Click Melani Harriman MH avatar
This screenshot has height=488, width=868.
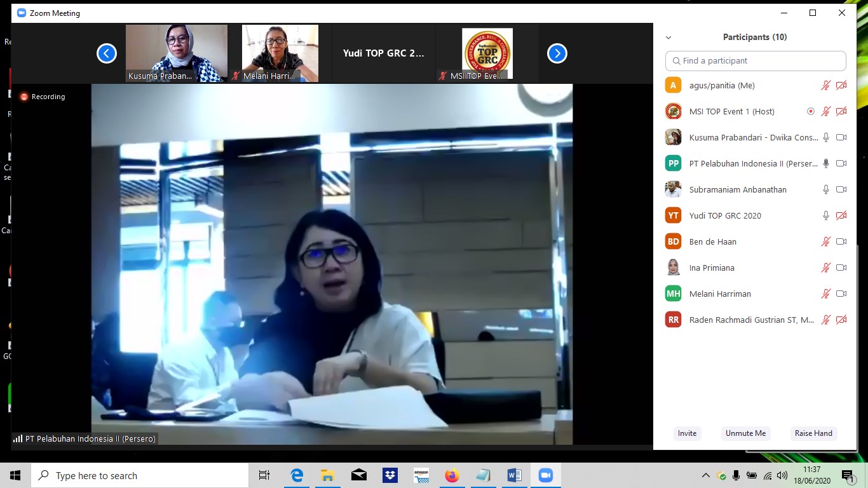pyautogui.click(x=674, y=294)
